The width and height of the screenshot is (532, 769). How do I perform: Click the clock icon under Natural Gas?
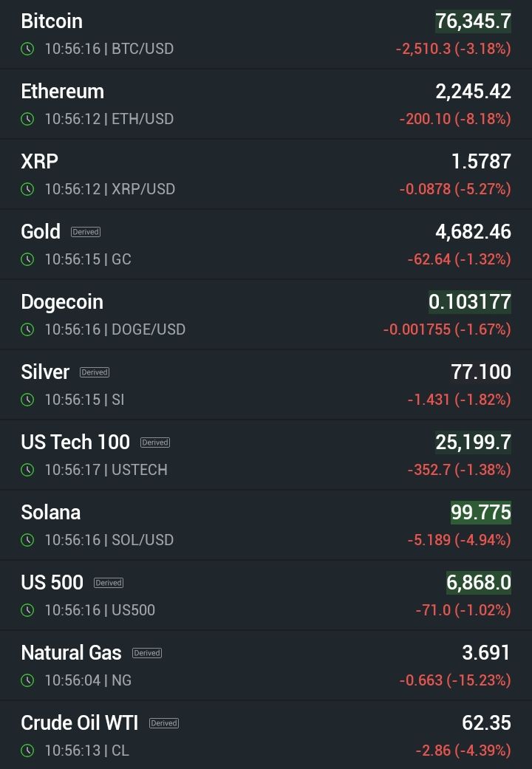(x=27, y=680)
